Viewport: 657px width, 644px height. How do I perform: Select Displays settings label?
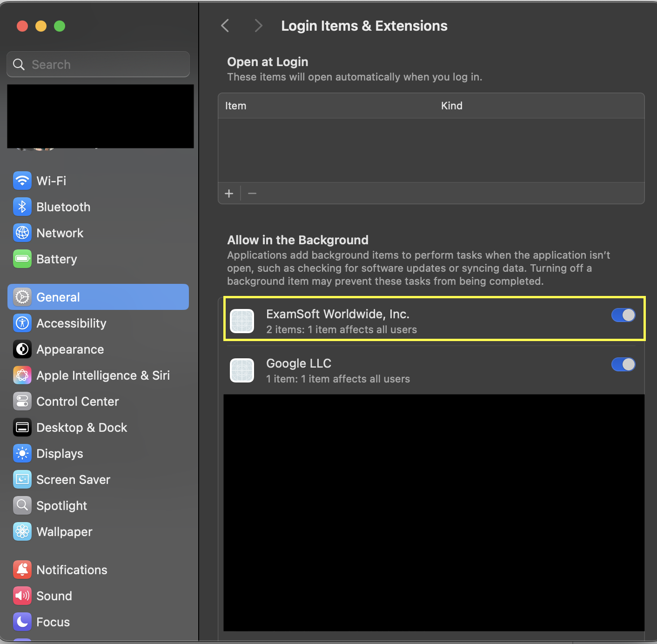coord(60,453)
